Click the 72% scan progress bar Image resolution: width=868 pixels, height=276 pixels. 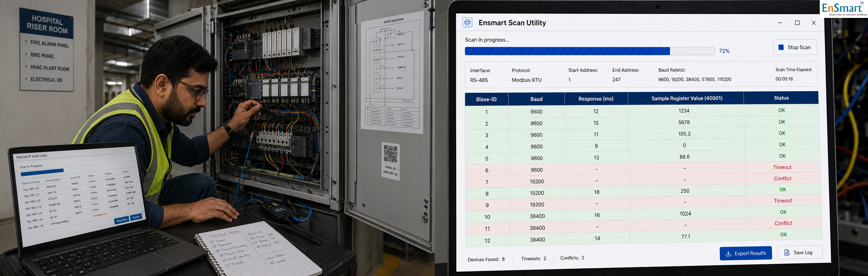click(590, 51)
